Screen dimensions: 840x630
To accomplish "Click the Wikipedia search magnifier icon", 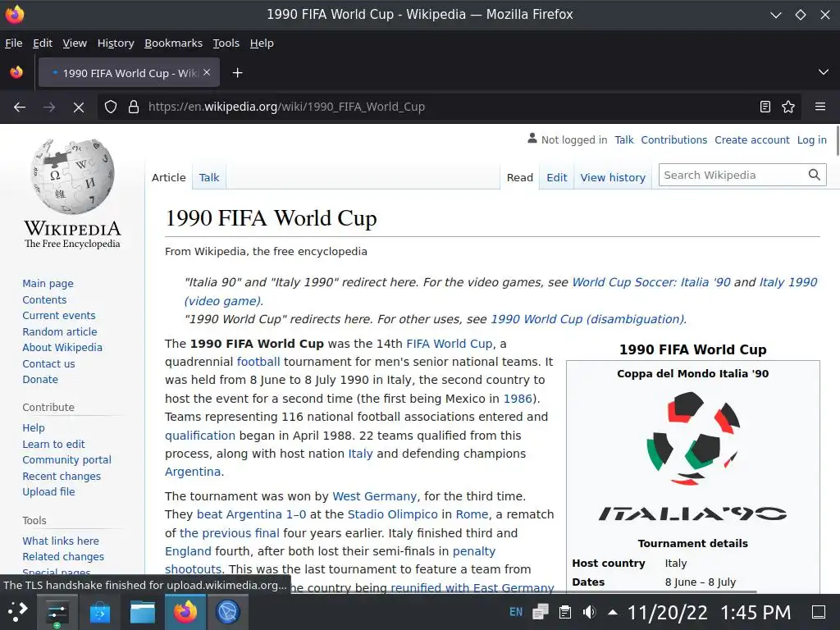I will tap(815, 175).
